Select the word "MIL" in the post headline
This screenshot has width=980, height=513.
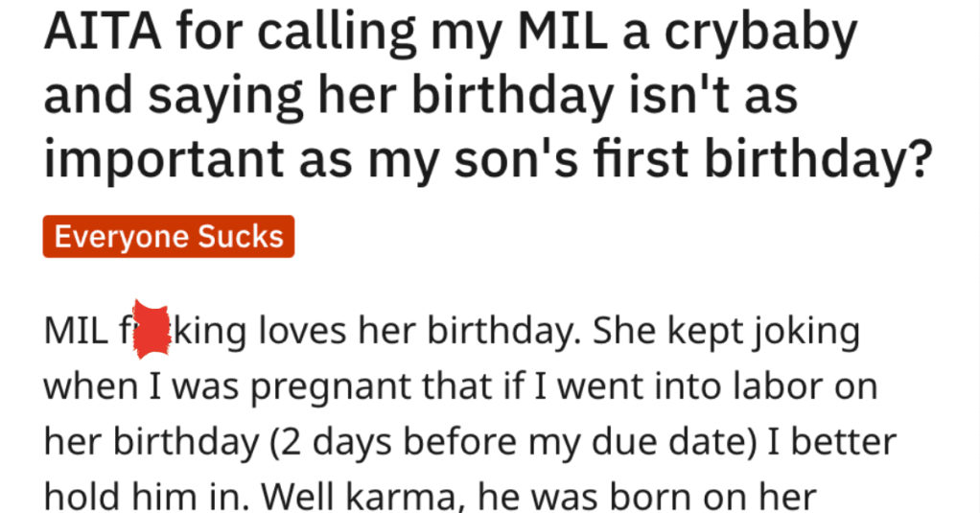tap(563, 32)
